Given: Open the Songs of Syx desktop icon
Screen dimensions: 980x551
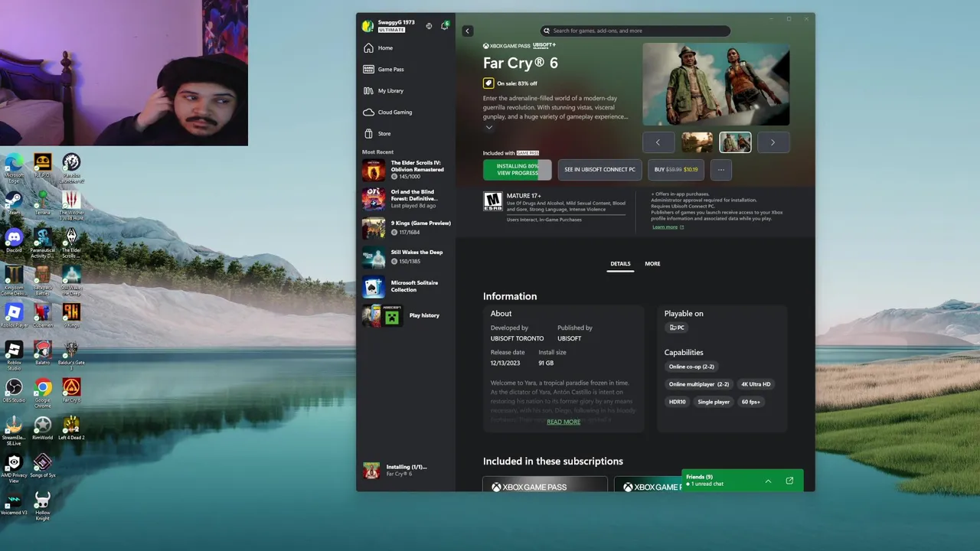Looking at the screenshot, I should pos(43,465).
